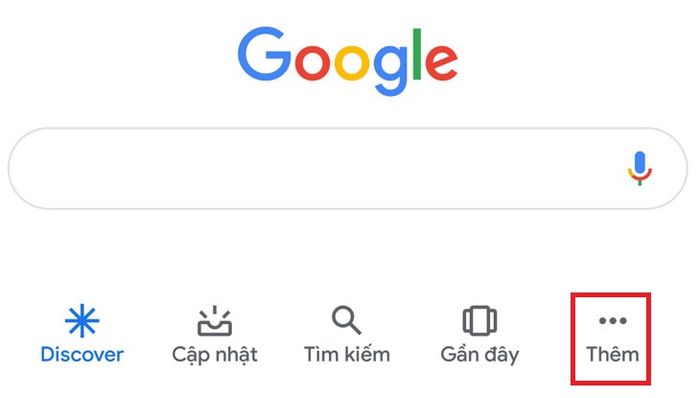Open the Gần đây recent pages icon
Image resolution: width=700 pixels, height=398 pixels.
[479, 320]
